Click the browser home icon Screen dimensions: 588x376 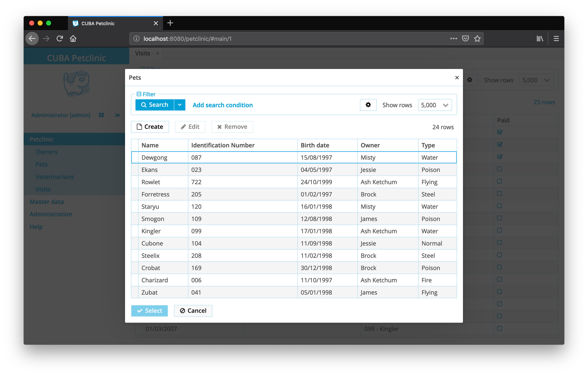(73, 39)
